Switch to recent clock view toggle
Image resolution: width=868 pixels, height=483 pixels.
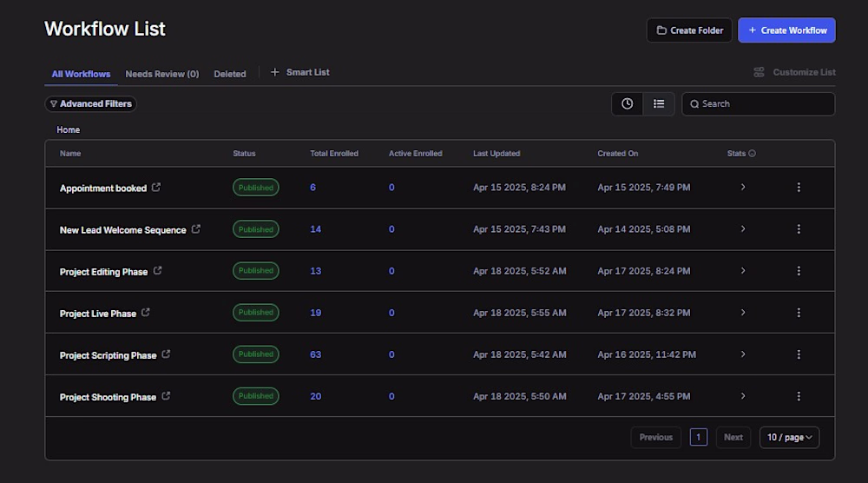(x=627, y=103)
